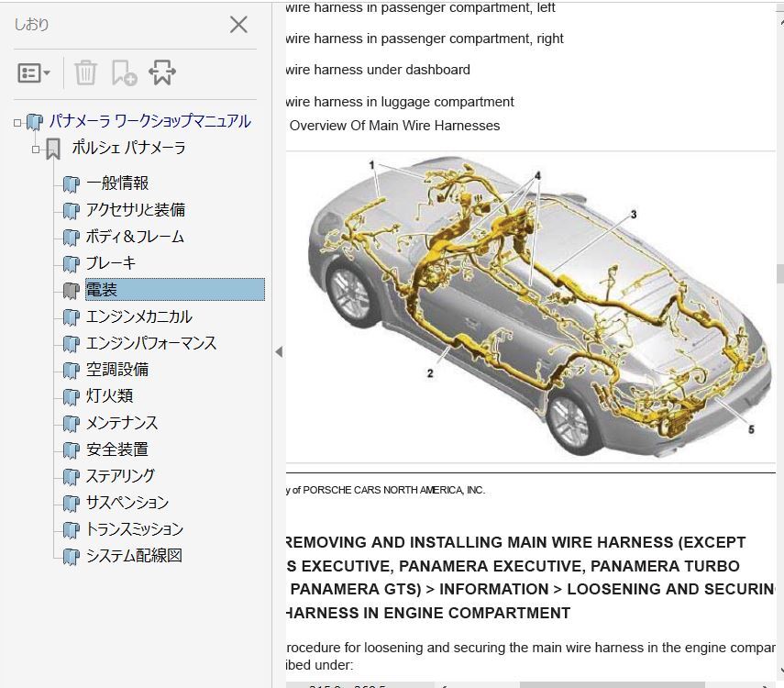Click the bookmark icon beside ボディ&フレーム

coord(71,238)
